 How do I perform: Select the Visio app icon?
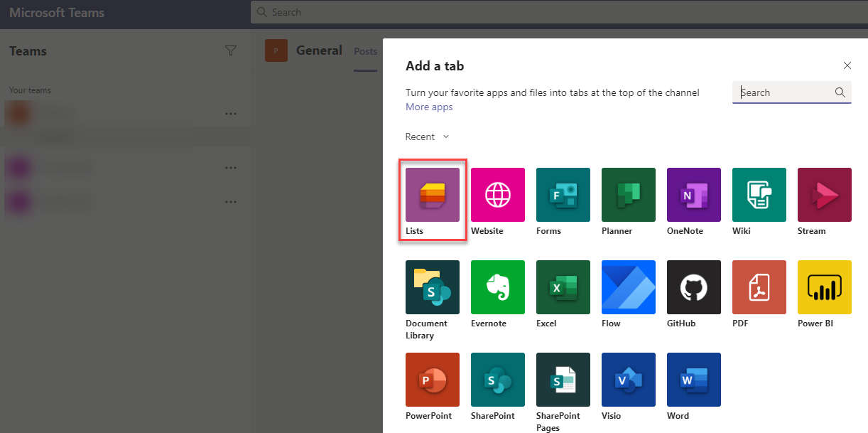coord(628,379)
